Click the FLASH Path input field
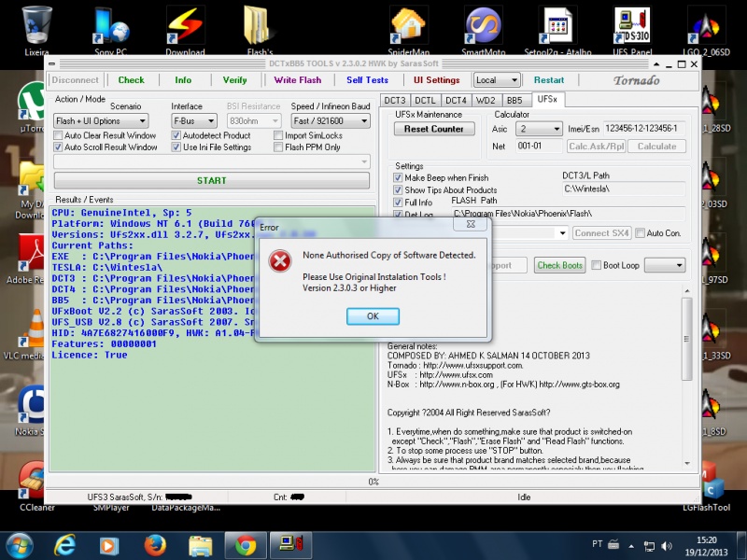 [x=569, y=214]
